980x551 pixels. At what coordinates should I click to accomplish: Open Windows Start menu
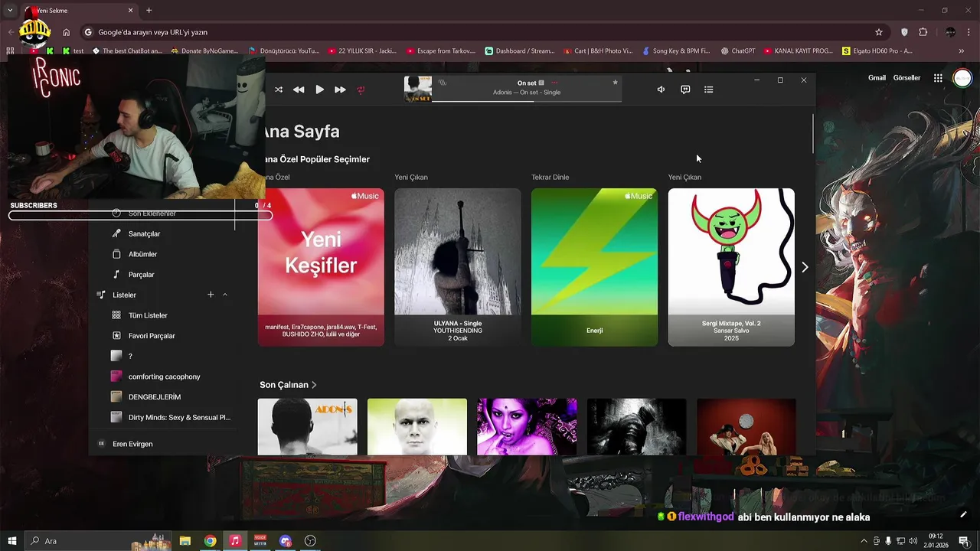coord(12,541)
